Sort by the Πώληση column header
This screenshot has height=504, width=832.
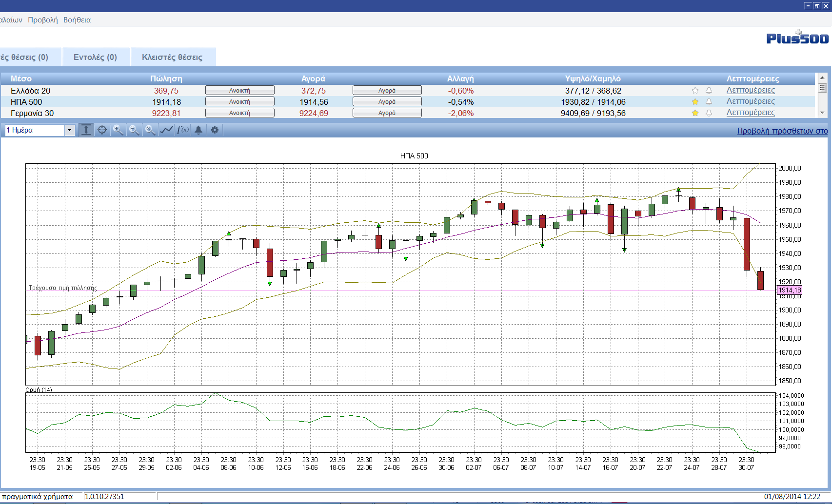[166, 78]
